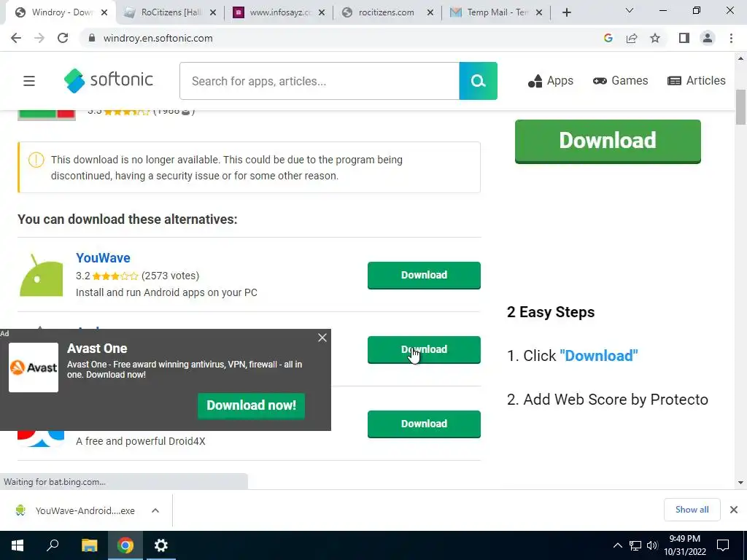This screenshot has width=747, height=560.
Task: Reload the page with refresh icon
Action: (63, 38)
